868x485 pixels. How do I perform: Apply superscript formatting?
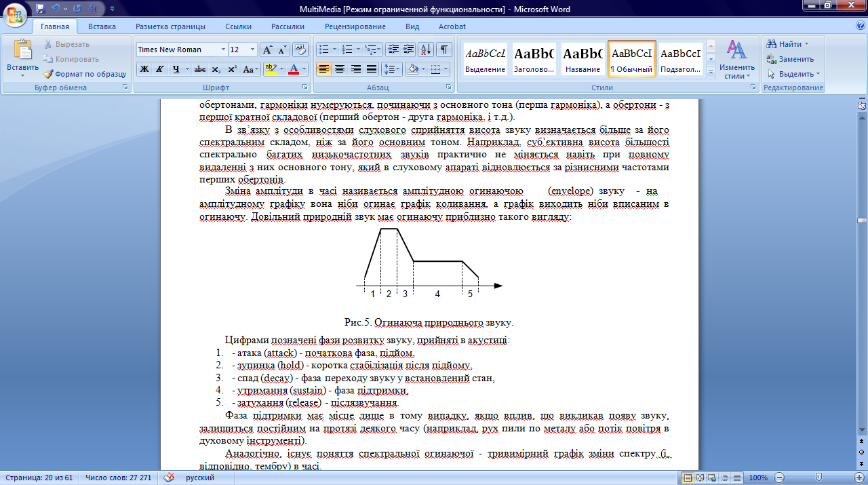232,69
